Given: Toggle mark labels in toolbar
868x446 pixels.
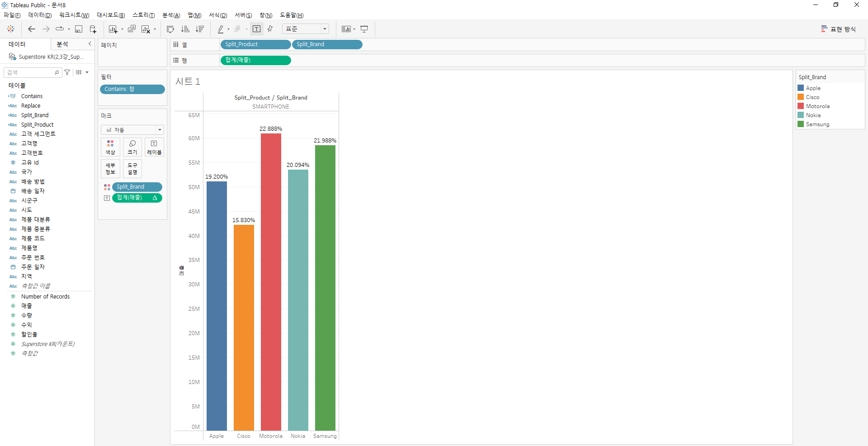Looking at the screenshot, I should coord(257,29).
